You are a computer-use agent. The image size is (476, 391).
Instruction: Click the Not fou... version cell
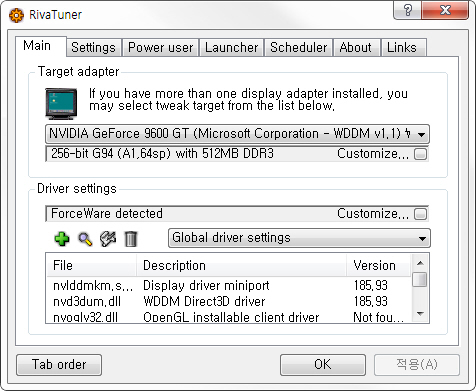pyautogui.click(x=379, y=317)
